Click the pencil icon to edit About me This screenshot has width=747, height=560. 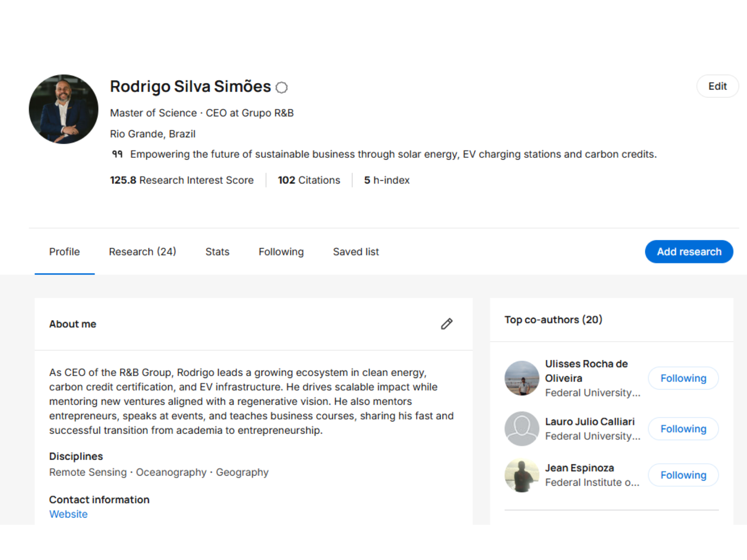[x=446, y=324]
